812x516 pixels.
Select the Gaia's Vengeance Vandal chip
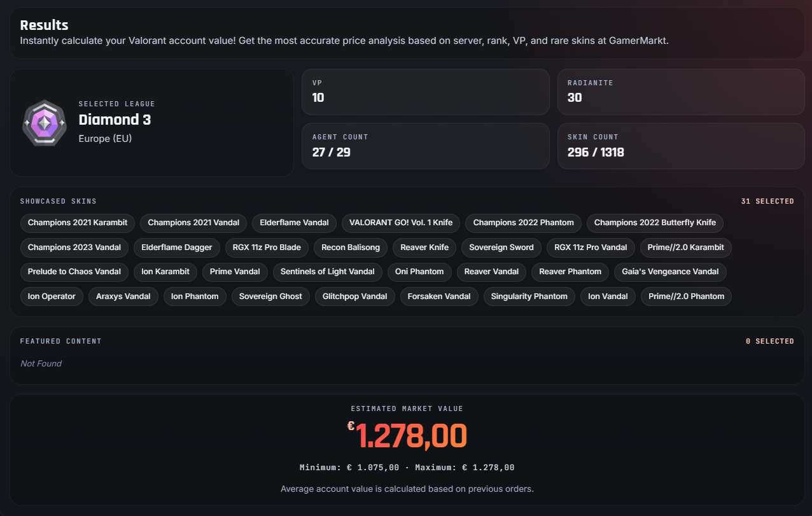coord(670,272)
